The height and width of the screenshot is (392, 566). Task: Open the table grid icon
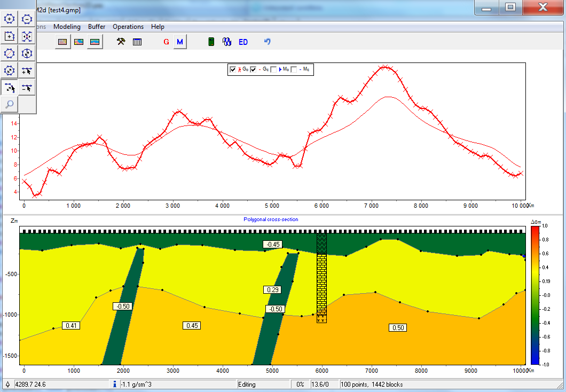click(x=137, y=42)
